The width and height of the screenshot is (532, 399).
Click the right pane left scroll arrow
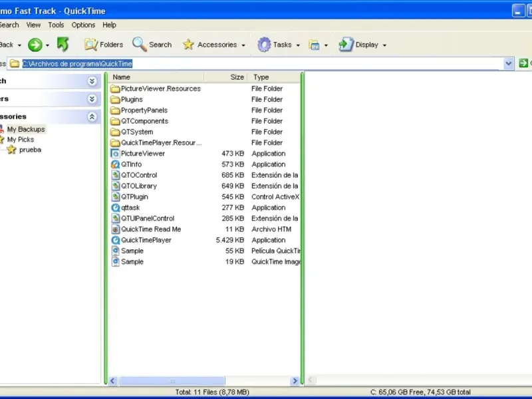tap(311, 380)
